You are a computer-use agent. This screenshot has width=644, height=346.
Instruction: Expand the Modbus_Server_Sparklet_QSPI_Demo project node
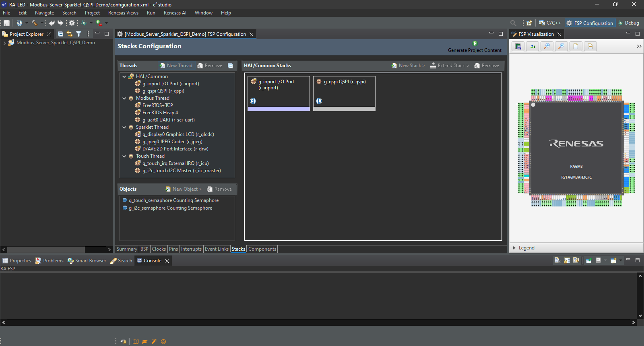[x=4, y=43]
